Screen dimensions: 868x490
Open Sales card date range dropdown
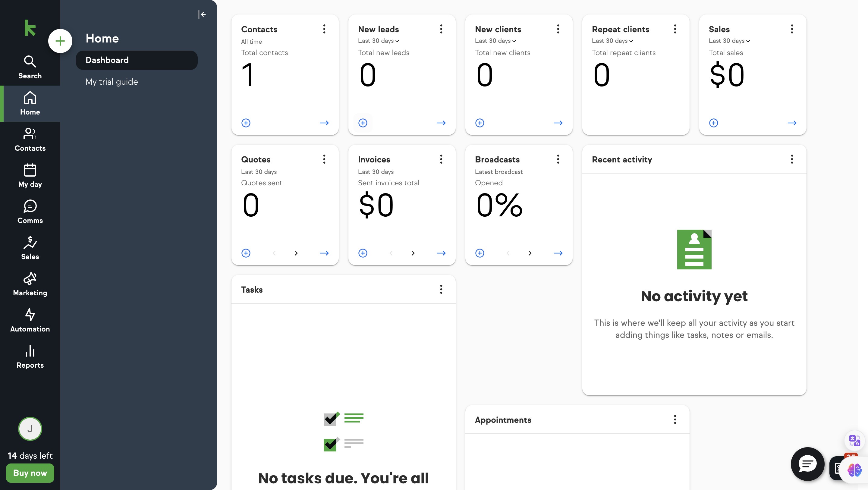tap(729, 41)
